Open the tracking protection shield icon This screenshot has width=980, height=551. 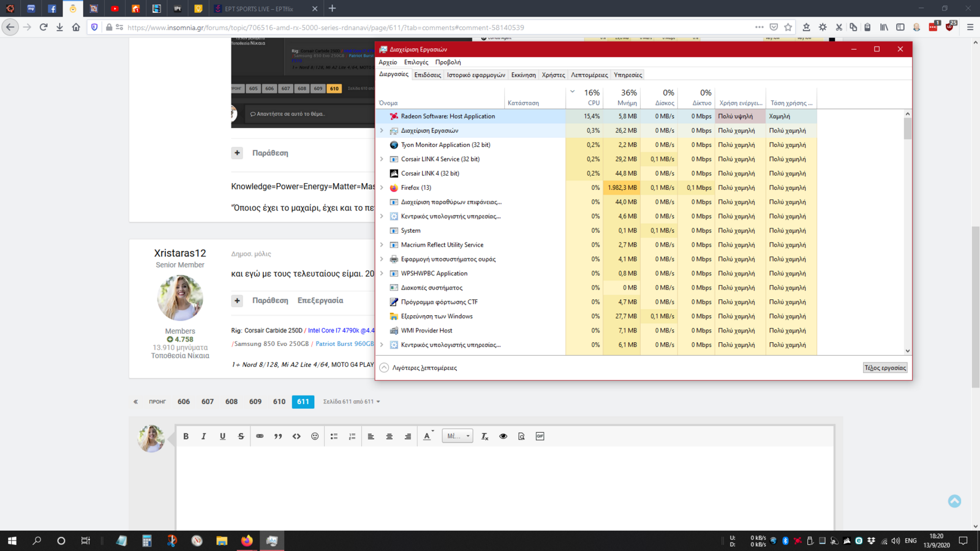point(94,27)
